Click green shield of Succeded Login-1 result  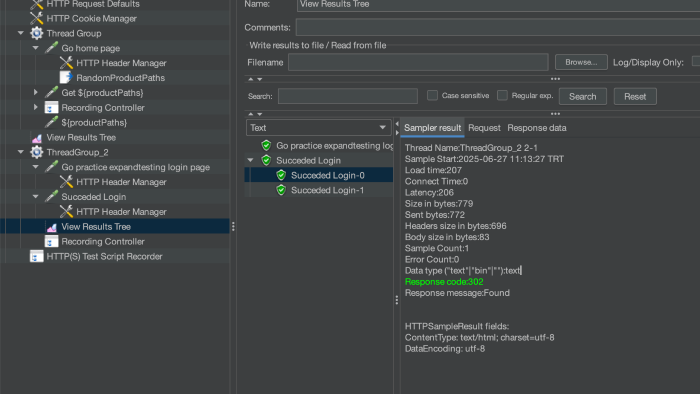coord(281,190)
